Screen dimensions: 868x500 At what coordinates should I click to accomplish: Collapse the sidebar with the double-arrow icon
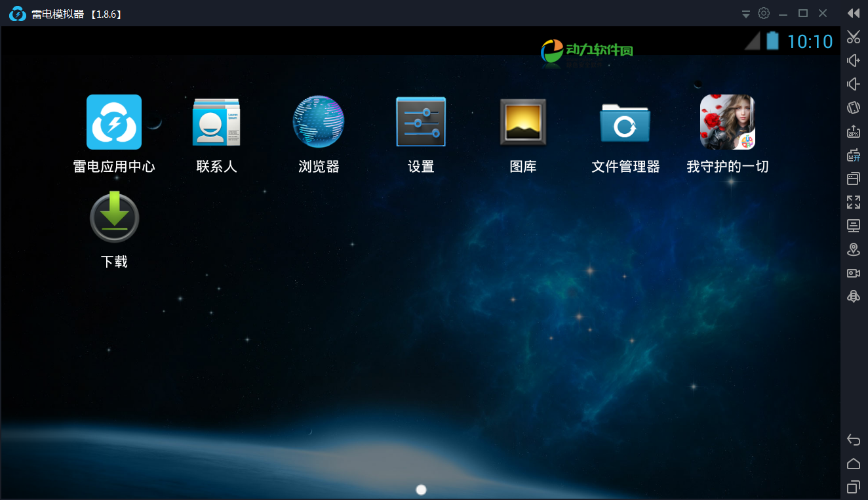click(x=853, y=13)
